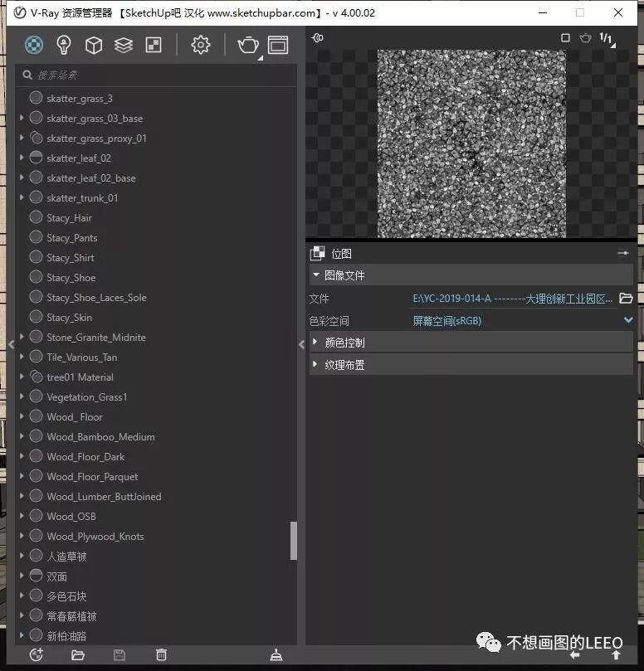Viewport: 644px width, 671px height.
Task: Purge unused materials with broom icon
Action: point(276,654)
